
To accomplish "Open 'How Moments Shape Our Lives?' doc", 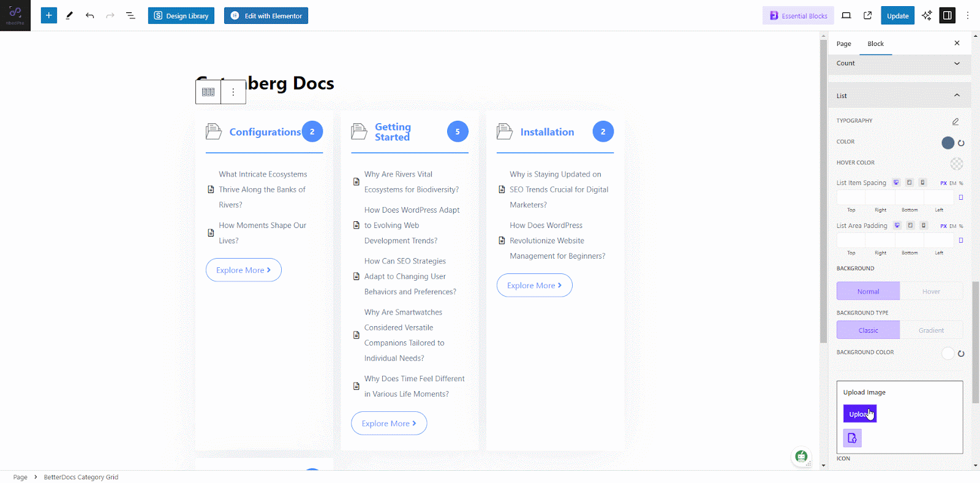I will coord(263,233).
